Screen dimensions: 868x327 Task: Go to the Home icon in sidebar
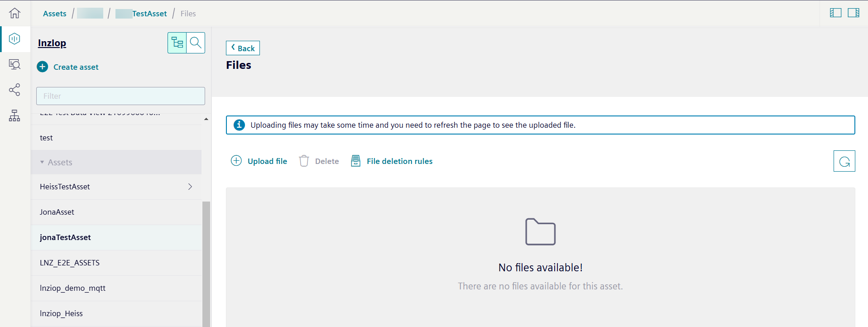[x=14, y=13]
